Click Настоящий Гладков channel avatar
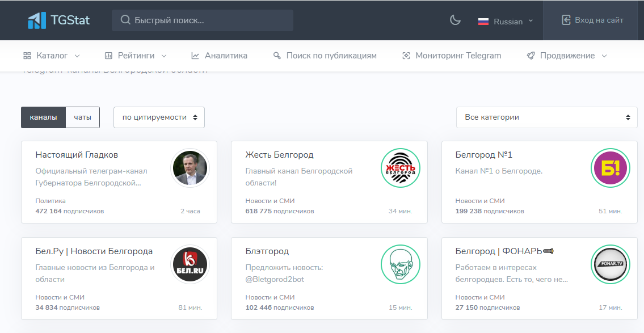The width and height of the screenshot is (644, 333). tap(190, 168)
